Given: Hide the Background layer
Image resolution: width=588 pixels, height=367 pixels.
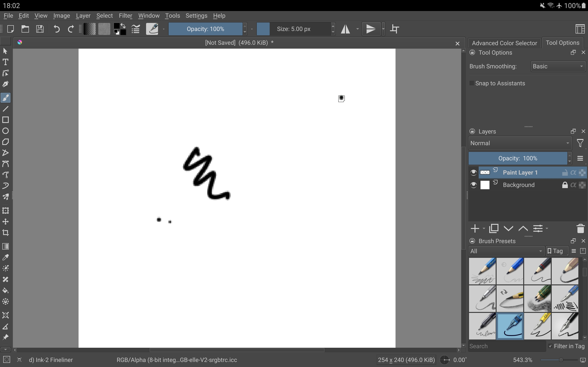Looking at the screenshot, I should pyautogui.click(x=473, y=185).
